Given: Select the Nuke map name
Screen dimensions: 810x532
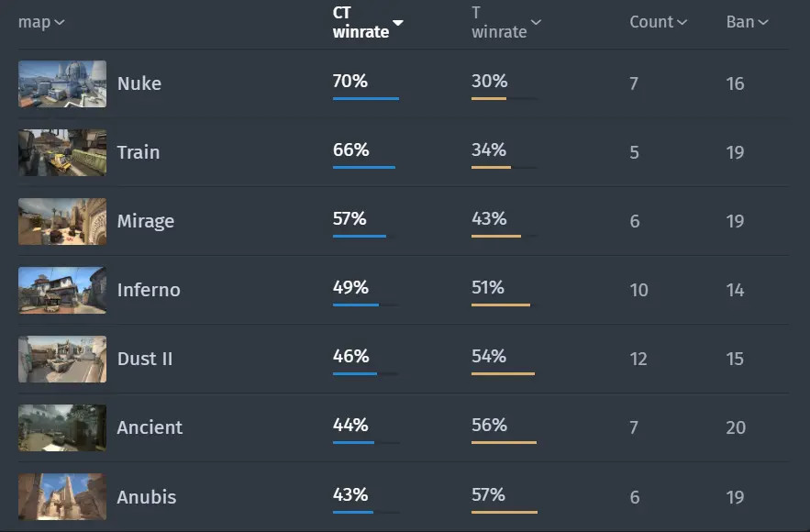Looking at the screenshot, I should (139, 83).
